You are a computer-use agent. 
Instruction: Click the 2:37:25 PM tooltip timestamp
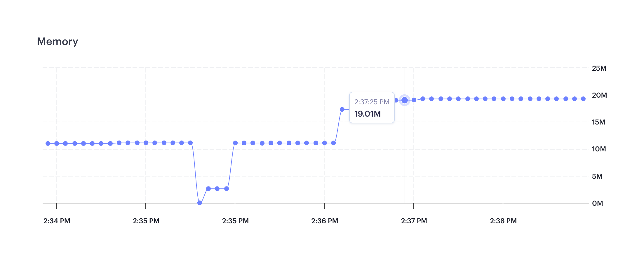tap(372, 102)
